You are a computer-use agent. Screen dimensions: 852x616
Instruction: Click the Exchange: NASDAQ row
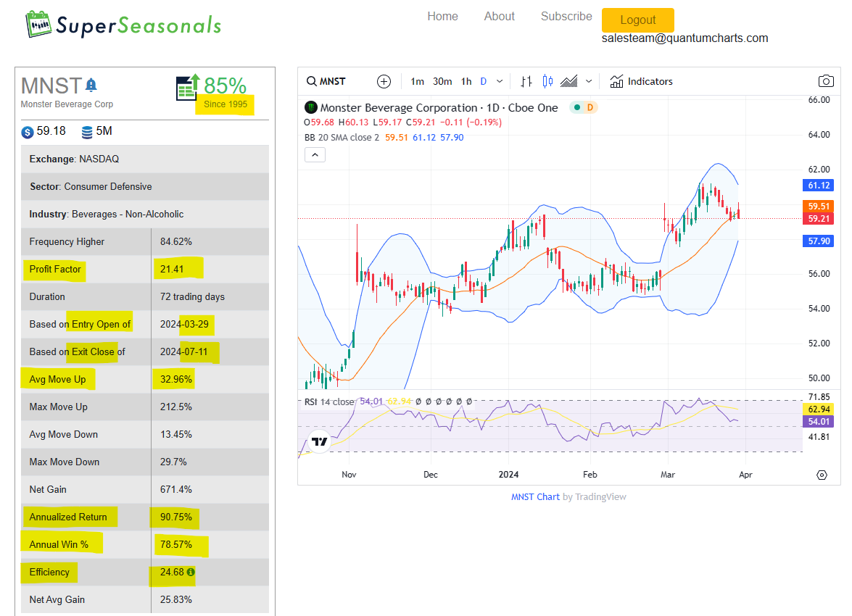(145, 159)
